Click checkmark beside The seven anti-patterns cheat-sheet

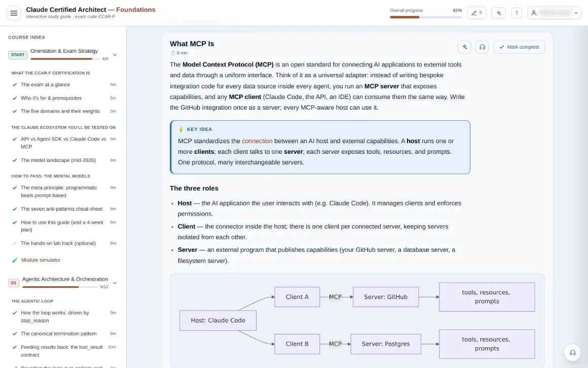click(x=15, y=209)
